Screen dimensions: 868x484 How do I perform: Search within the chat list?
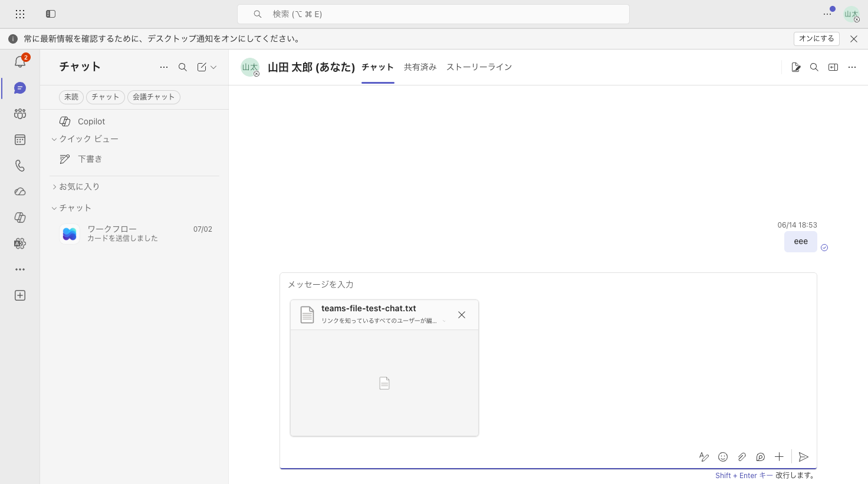[x=183, y=67]
